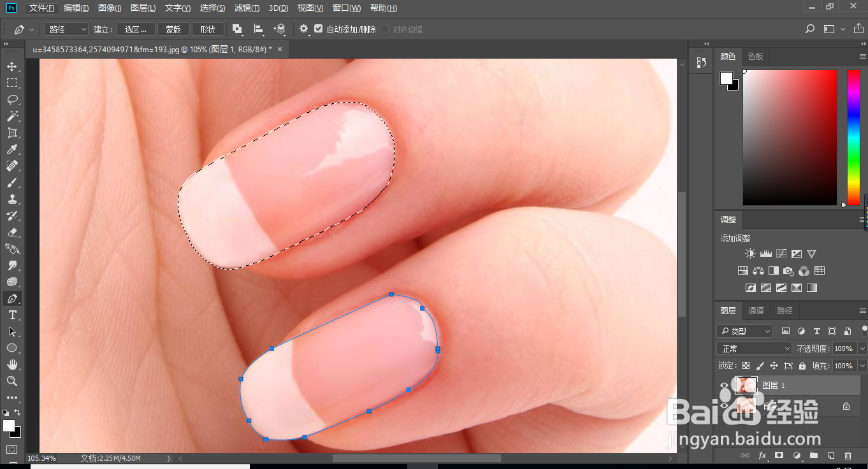Toggle lock image pixels brush icon

click(x=760, y=366)
